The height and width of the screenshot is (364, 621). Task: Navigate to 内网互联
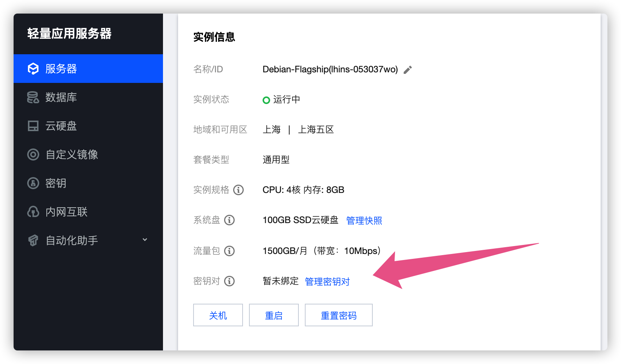[88, 212]
